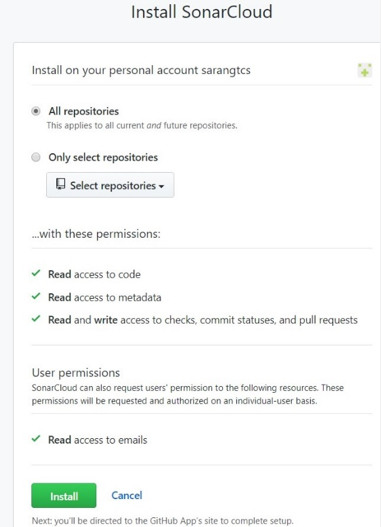Click the repository book icon in Select repositories
Image resolution: width=381 pixels, height=527 pixels.
point(60,184)
